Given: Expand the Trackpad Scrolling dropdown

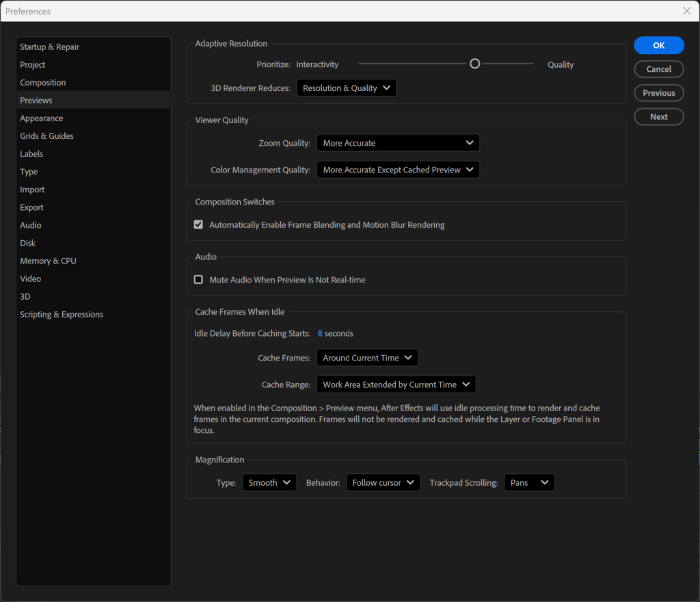Looking at the screenshot, I should (529, 482).
